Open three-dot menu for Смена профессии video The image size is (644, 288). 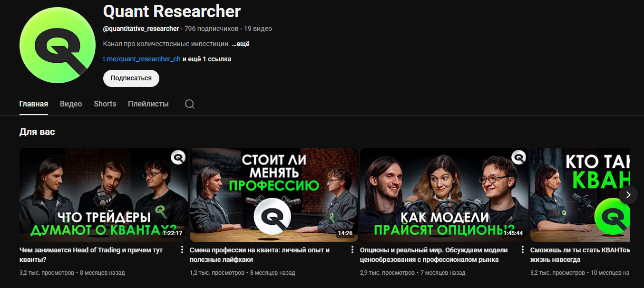352,250
